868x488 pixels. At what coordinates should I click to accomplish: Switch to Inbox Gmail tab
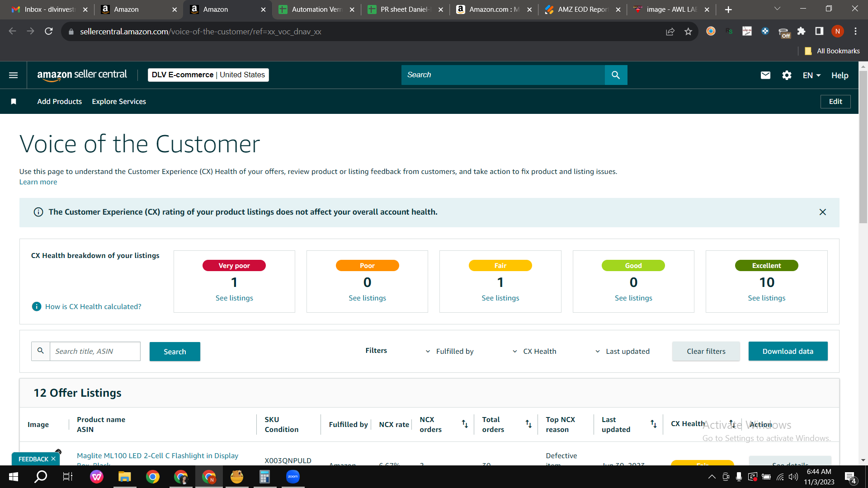point(50,9)
